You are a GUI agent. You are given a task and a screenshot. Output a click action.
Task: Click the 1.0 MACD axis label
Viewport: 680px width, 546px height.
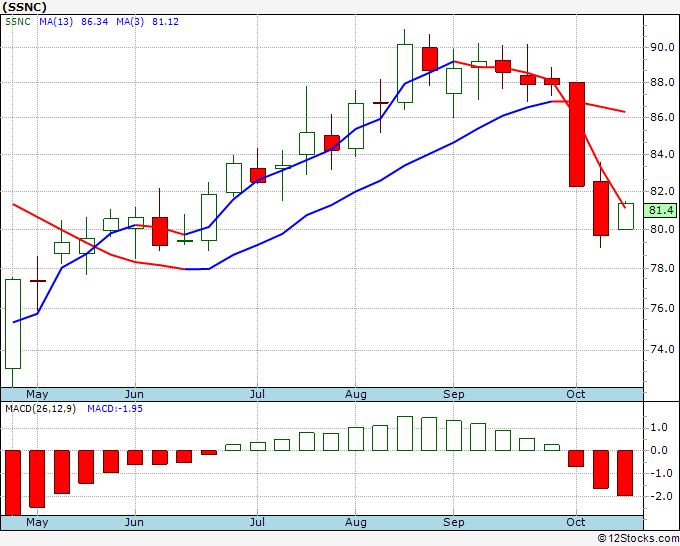click(x=659, y=428)
